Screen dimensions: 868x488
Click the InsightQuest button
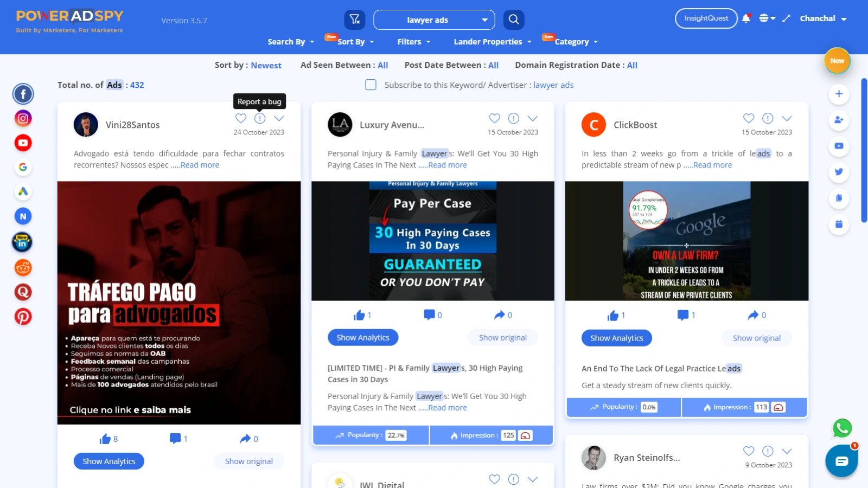706,18
